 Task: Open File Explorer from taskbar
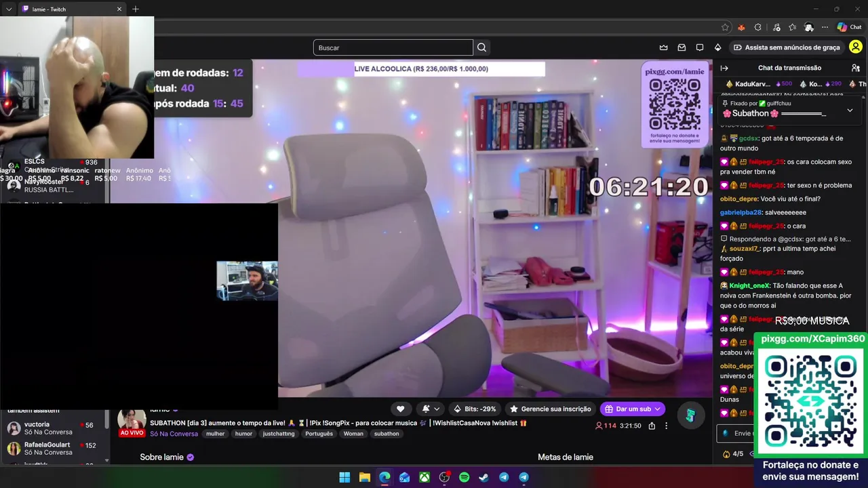pos(364,477)
